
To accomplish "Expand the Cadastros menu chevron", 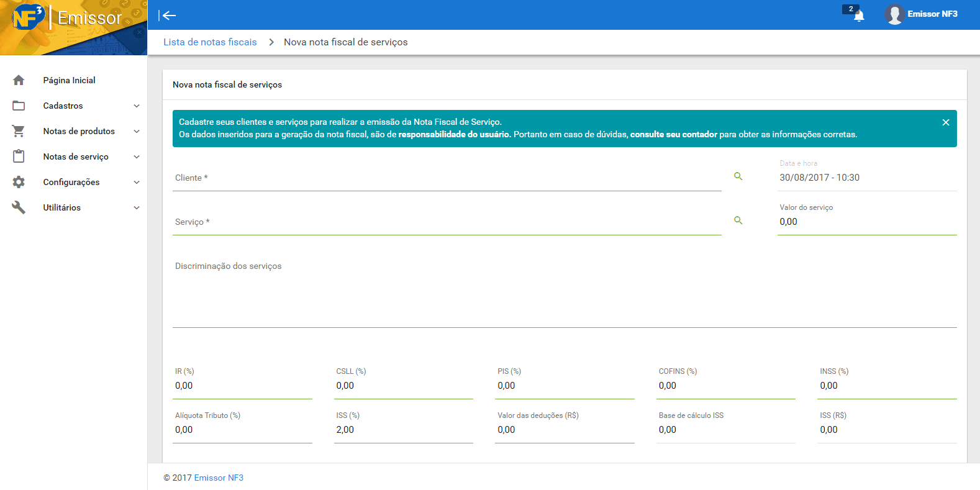I will [x=137, y=106].
